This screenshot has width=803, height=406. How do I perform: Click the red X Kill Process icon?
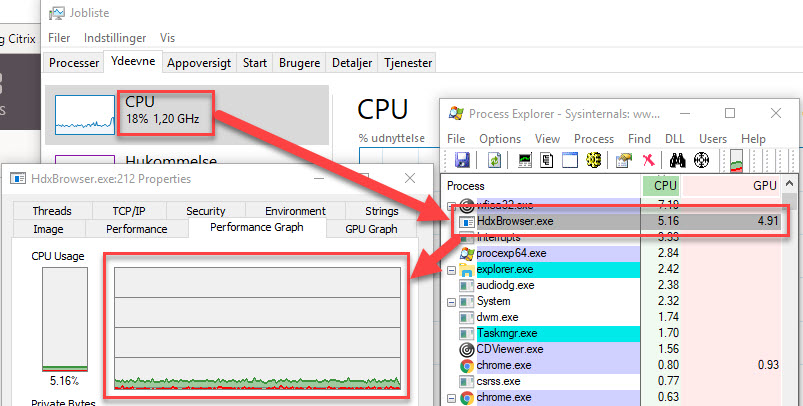click(x=648, y=160)
